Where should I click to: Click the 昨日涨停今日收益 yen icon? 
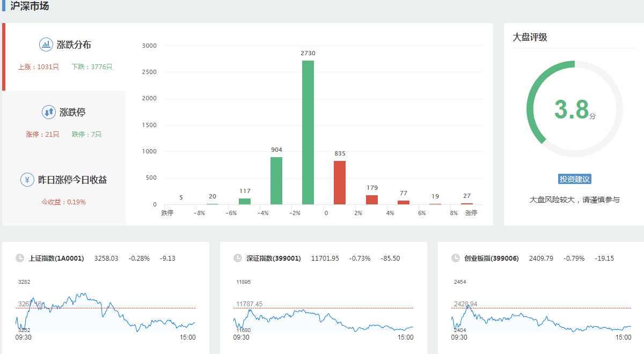click(27, 180)
